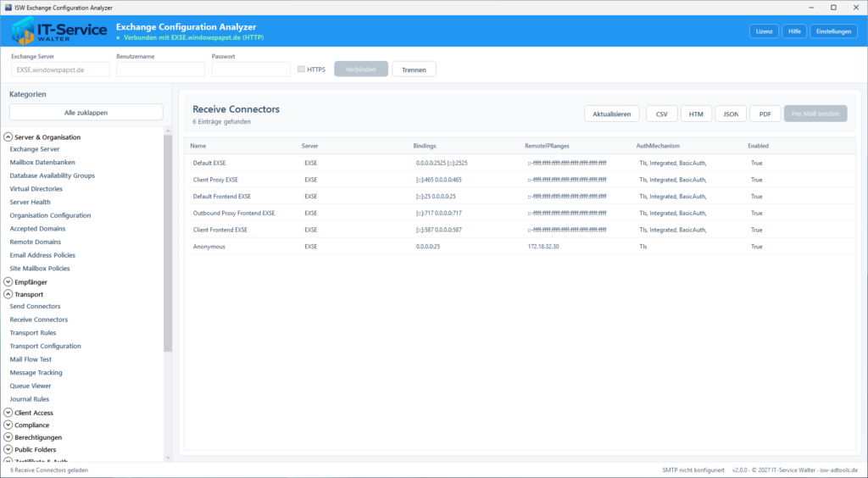Select Server Health
Screen dimensions: 868x478
tap(30, 202)
